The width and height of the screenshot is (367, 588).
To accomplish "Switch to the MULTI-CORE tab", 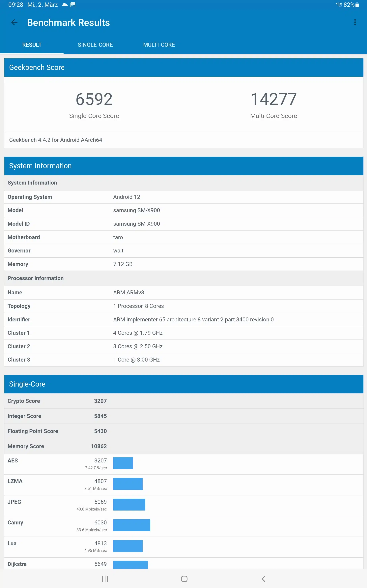I will [x=159, y=45].
